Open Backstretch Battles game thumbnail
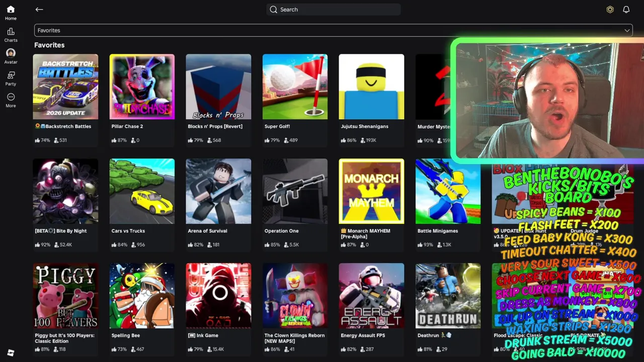Image resolution: width=644 pixels, height=362 pixels. pyautogui.click(x=65, y=86)
